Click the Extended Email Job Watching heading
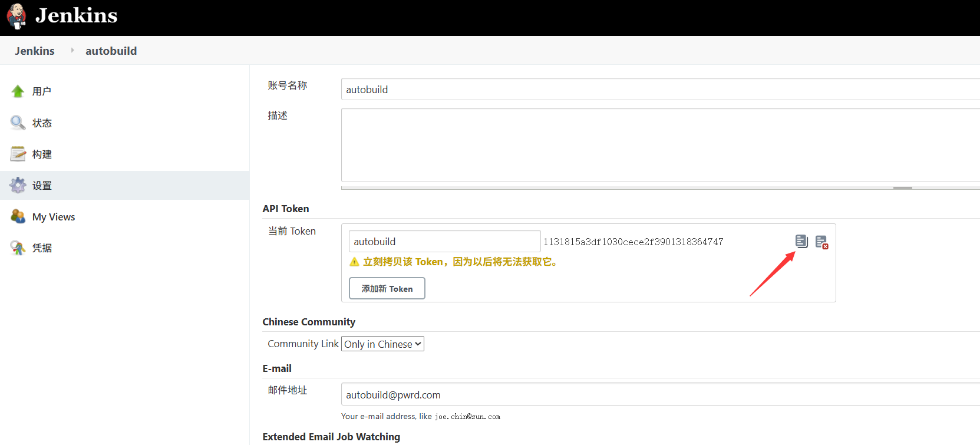 pos(331,437)
